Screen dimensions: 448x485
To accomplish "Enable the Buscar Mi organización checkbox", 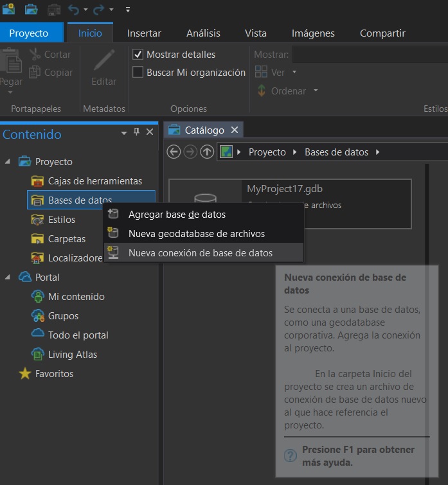I will [x=138, y=73].
